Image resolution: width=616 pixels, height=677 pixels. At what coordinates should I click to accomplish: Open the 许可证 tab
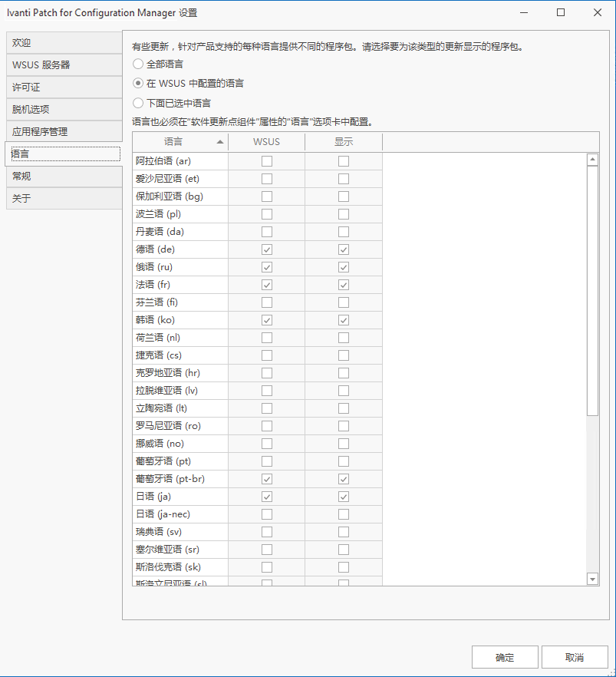coord(64,88)
